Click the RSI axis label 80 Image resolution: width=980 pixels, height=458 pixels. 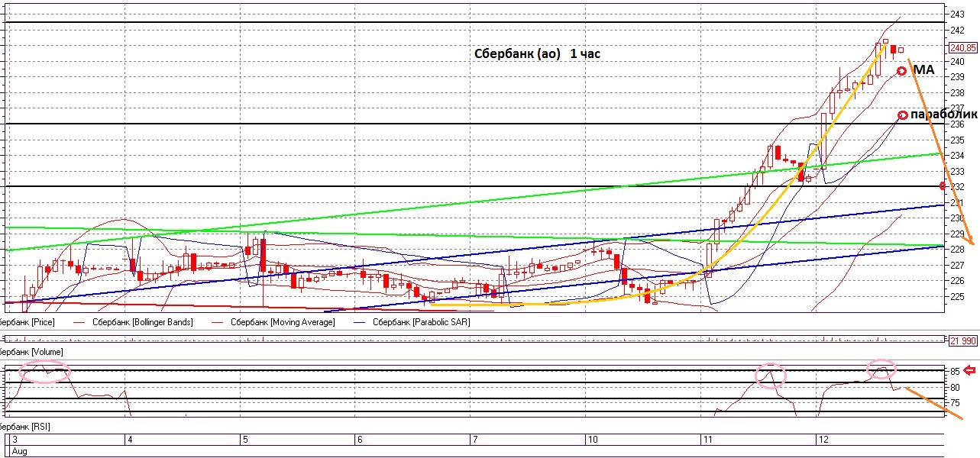956,387
